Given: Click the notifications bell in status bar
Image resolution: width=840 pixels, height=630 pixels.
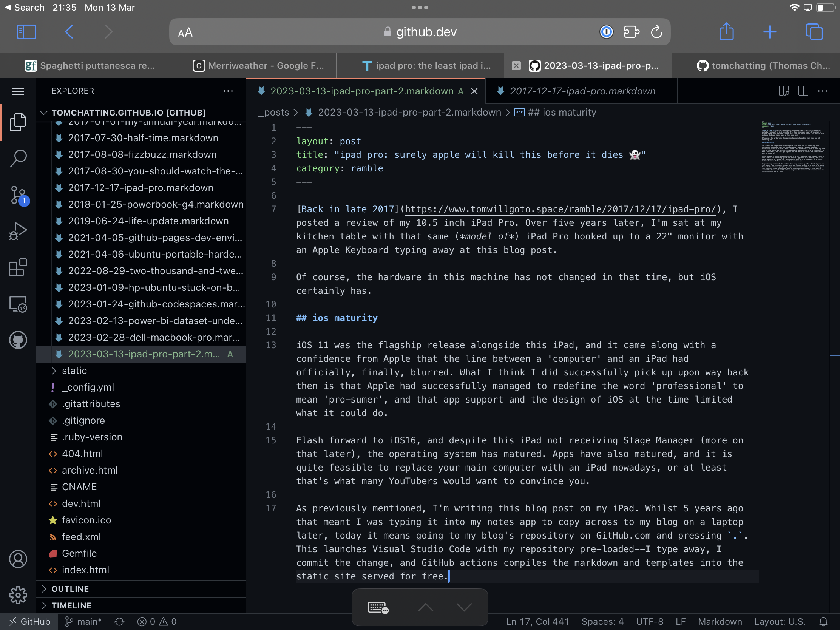Looking at the screenshot, I should click(x=823, y=622).
